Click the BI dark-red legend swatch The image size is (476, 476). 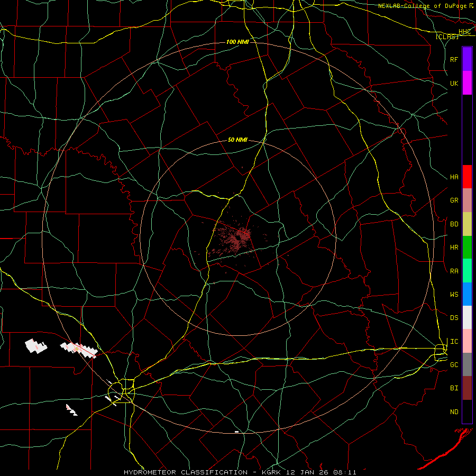(467, 388)
